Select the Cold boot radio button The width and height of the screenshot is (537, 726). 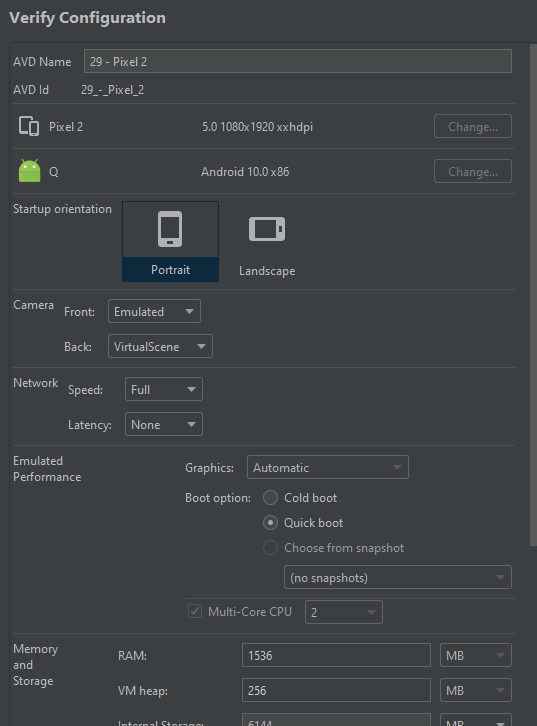pos(270,498)
